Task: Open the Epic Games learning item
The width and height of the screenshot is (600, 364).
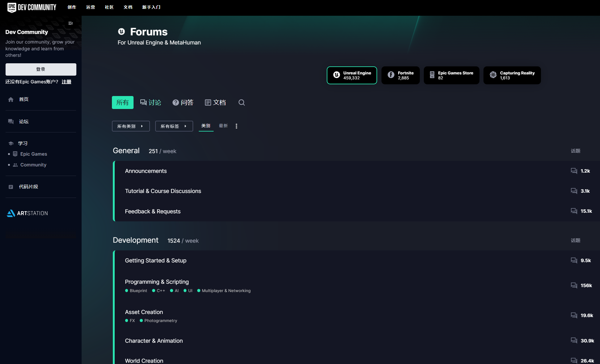Action: (33, 154)
